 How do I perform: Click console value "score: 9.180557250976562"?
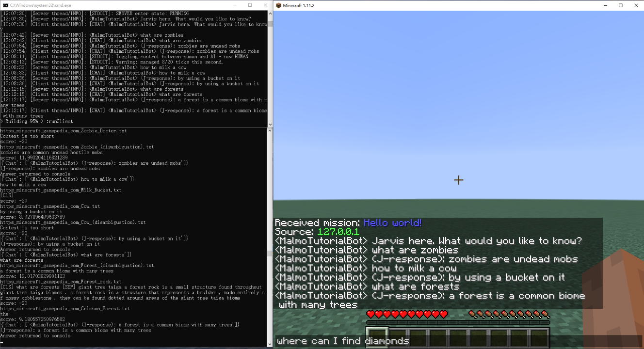pos(32,319)
